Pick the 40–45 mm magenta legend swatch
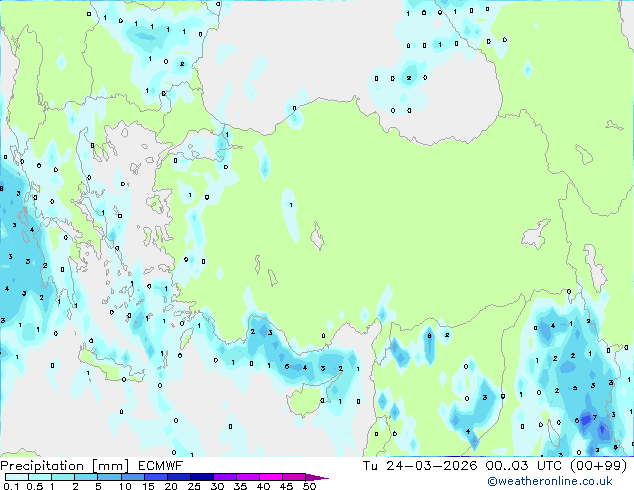Screen dimensions: 634x490 271,477
